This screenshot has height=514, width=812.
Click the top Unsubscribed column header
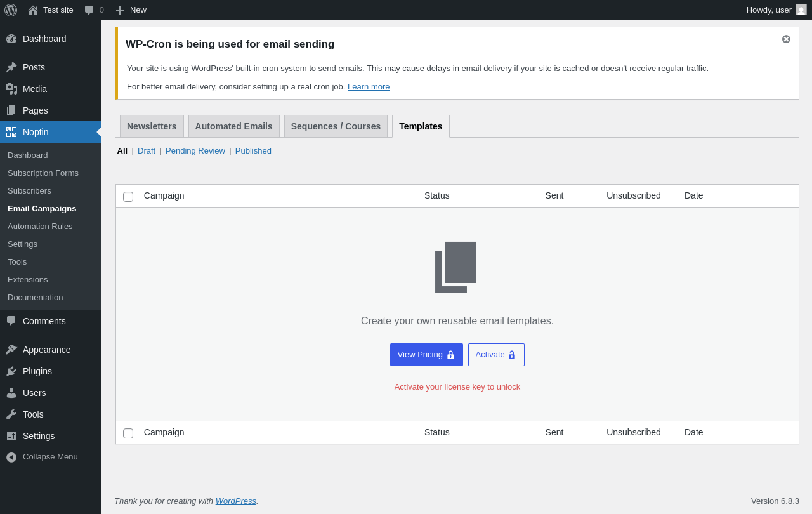tap(634, 195)
